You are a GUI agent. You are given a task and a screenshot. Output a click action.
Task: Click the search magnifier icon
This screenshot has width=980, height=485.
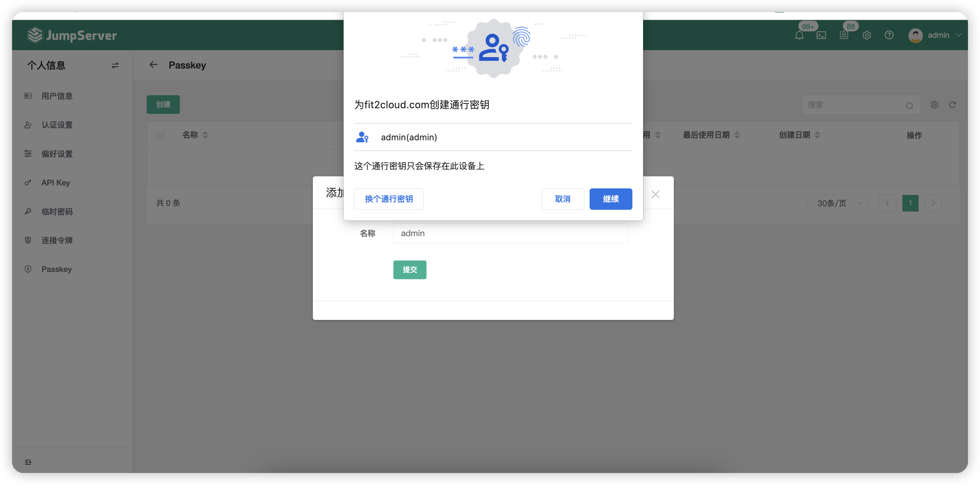(909, 106)
